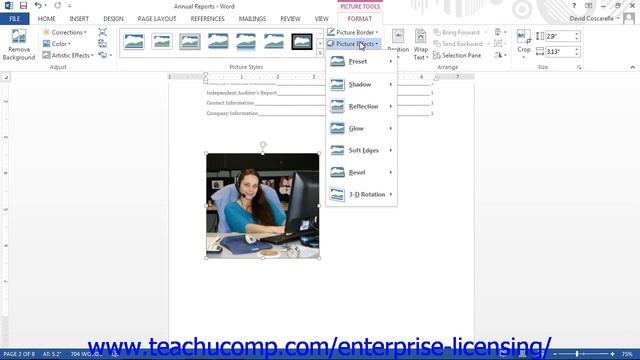Screen dimensions: 640x360
Task: Click the Remove Background button
Action: pyautogui.click(x=19, y=45)
